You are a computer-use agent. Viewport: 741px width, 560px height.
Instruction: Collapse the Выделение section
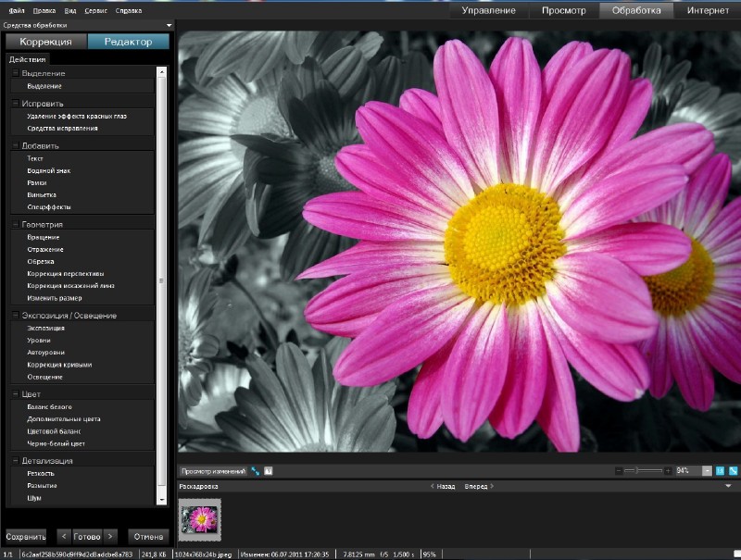[x=15, y=73]
